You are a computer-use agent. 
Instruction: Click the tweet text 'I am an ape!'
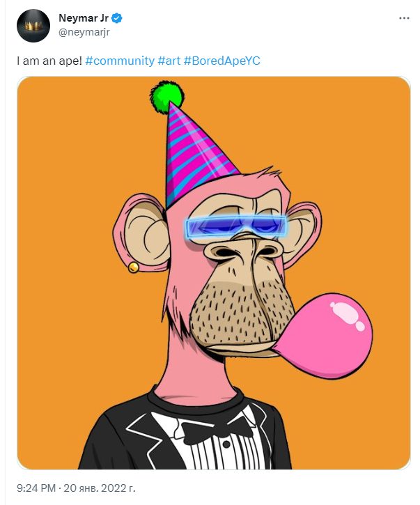click(x=49, y=61)
